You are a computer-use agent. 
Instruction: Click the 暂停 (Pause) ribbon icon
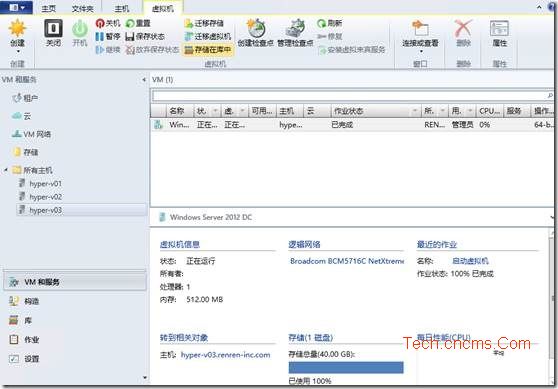(108, 36)
